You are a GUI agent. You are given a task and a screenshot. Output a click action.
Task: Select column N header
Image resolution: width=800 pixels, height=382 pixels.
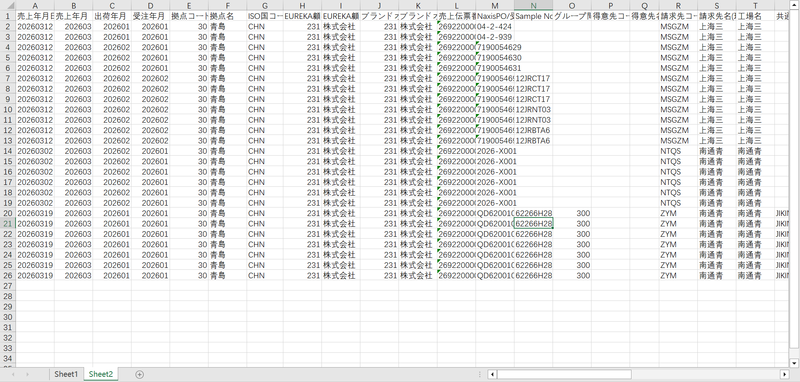(533, 5)
